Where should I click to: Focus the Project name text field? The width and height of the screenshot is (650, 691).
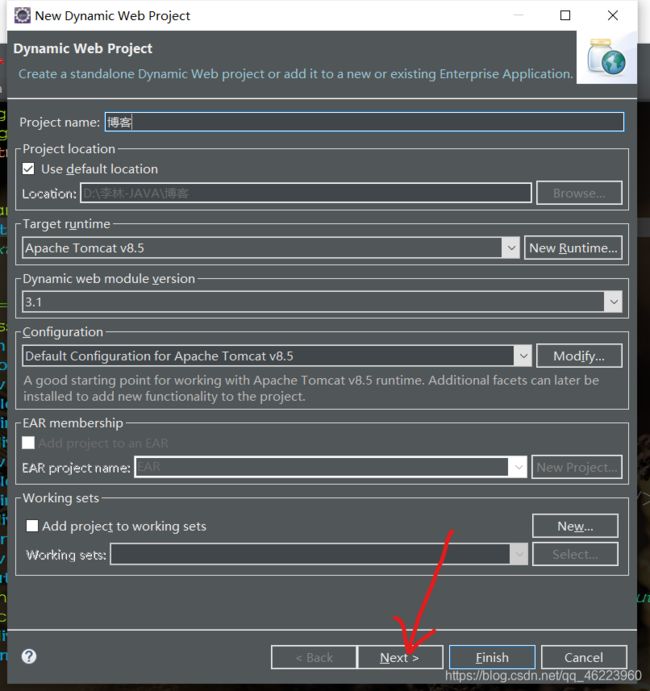364,122
